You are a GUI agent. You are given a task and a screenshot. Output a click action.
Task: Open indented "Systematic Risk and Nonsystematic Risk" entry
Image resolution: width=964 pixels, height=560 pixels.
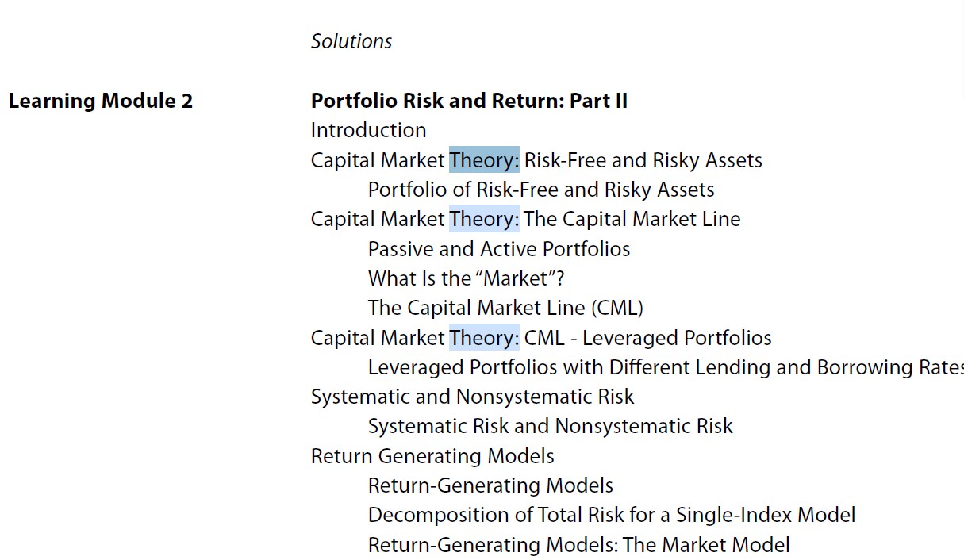[x=550, y=426]
